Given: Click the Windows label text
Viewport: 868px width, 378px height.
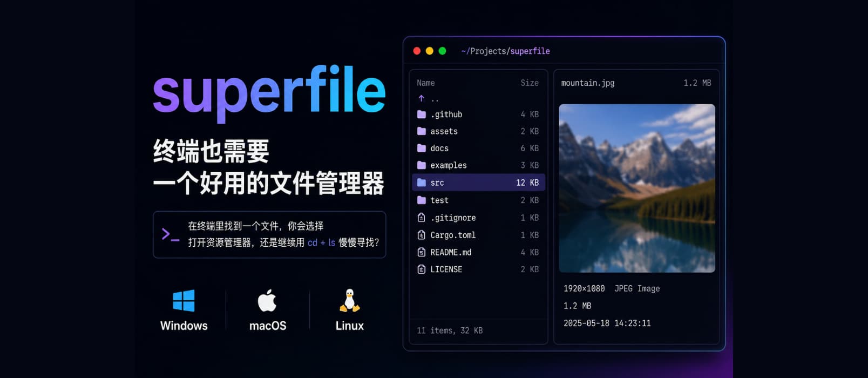Looking at the screenshot, I should pos(184,326).
